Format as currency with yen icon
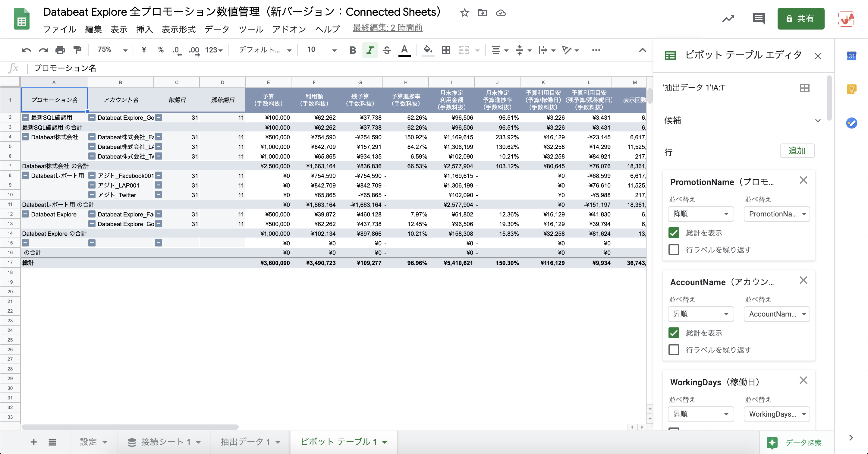This screenshot has width=868, height=454. click(144, 50)
